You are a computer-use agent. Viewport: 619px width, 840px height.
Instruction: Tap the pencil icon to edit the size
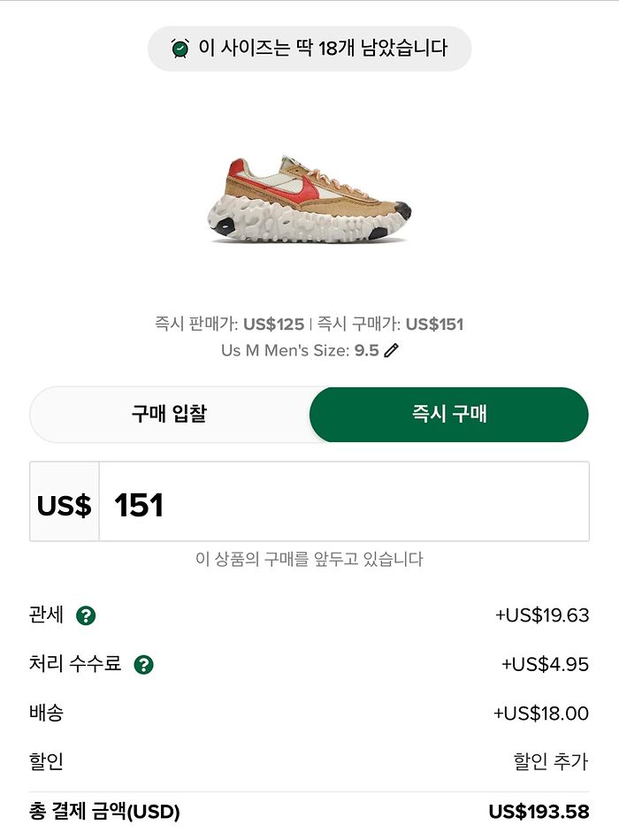pyautogui.click(x=392, y=350)
